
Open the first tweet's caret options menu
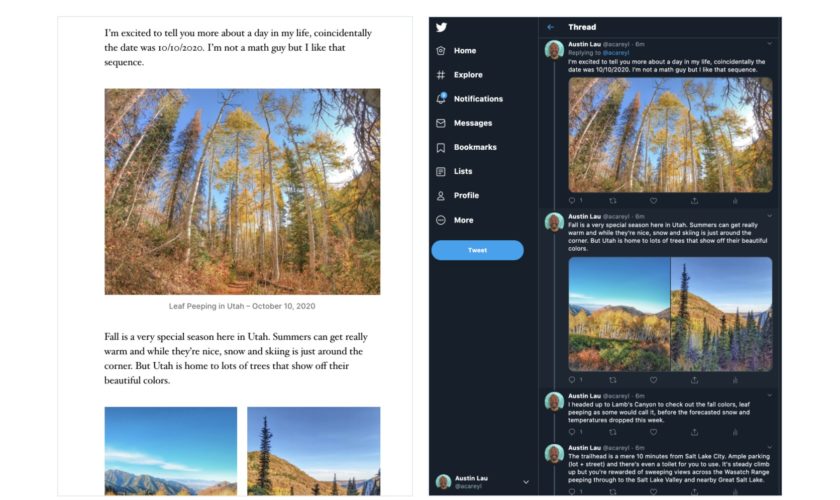769,44
